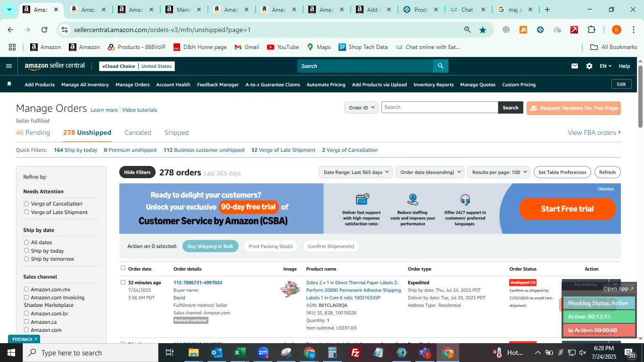This screenshot has height=362, width=644.
Task: Open Chrome extensions puzzle icon
Action: click(591, 30)
